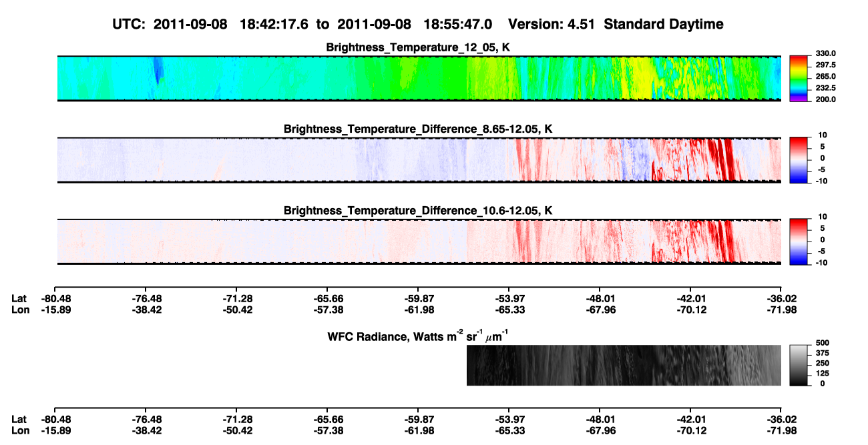Click latitude '-42.01' on axis under 10.6-12.05 panel

pos(690,299)
